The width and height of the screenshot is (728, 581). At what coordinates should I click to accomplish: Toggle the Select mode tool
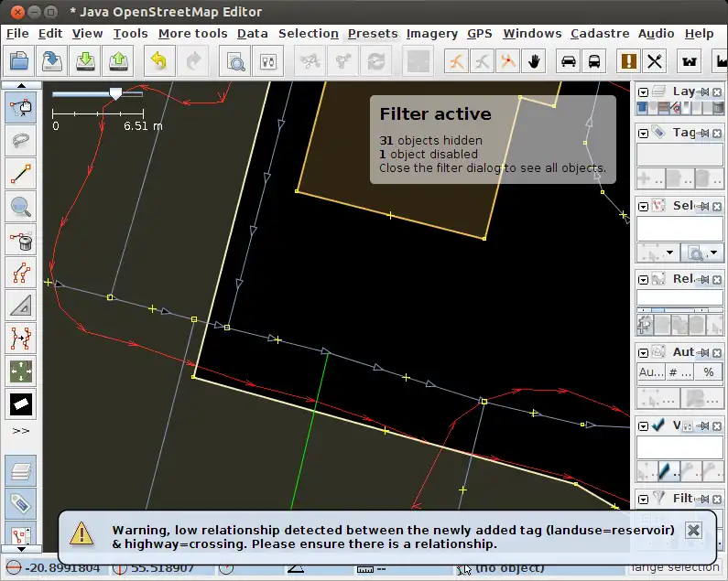pyautogui.click(x=20, y=105)
